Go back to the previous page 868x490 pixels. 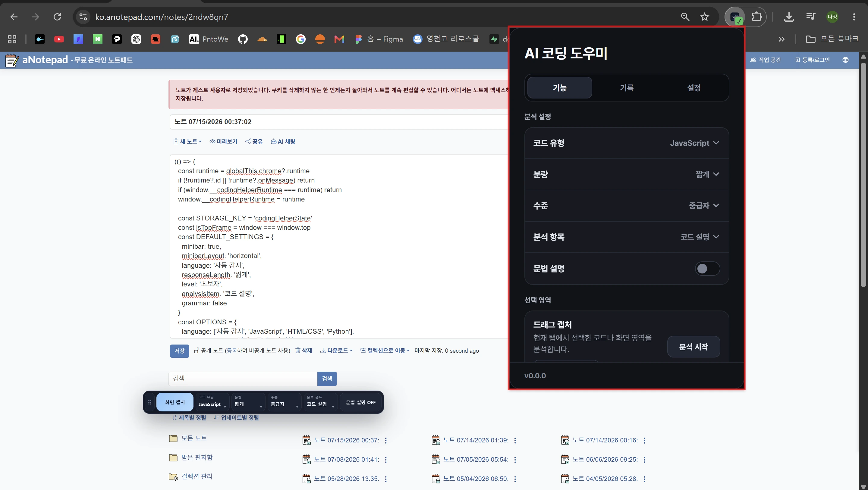pyautogui.click(x=14, y=17)
